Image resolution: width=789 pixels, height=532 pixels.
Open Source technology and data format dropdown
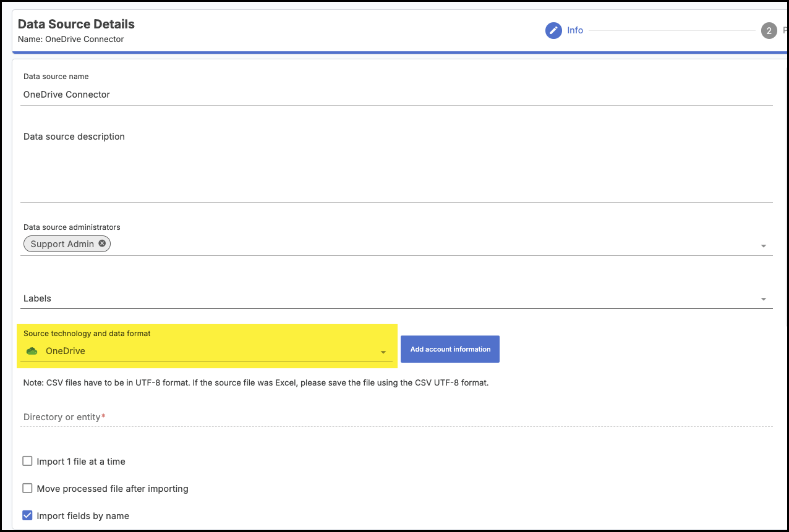click(207, 351)
